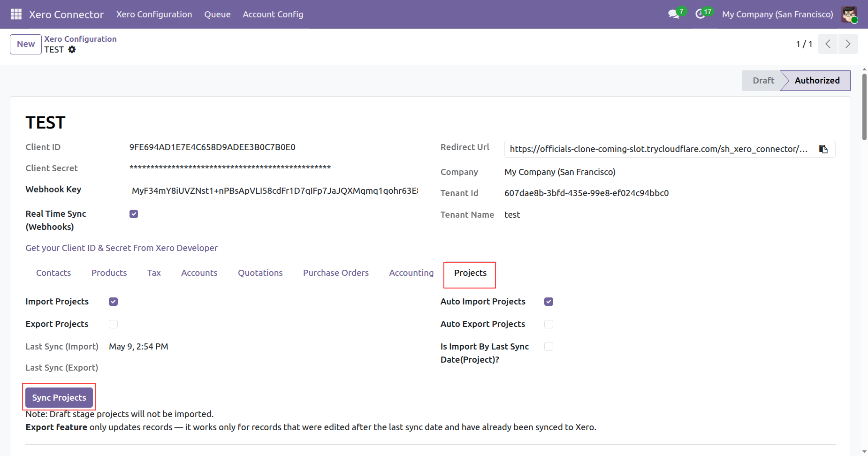Click the 1 / 1 pager counter
This screenshot has height=456, width=868.
(804, 44)
